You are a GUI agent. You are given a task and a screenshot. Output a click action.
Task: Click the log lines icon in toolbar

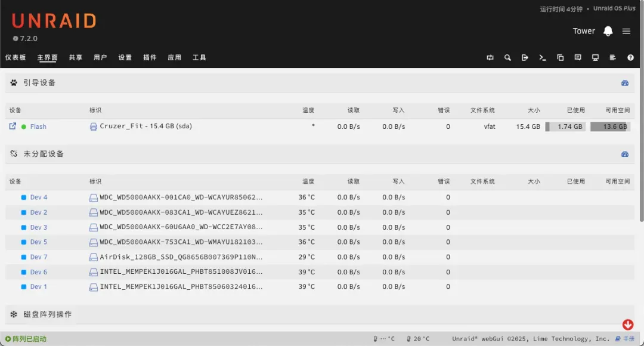(612, 58)
